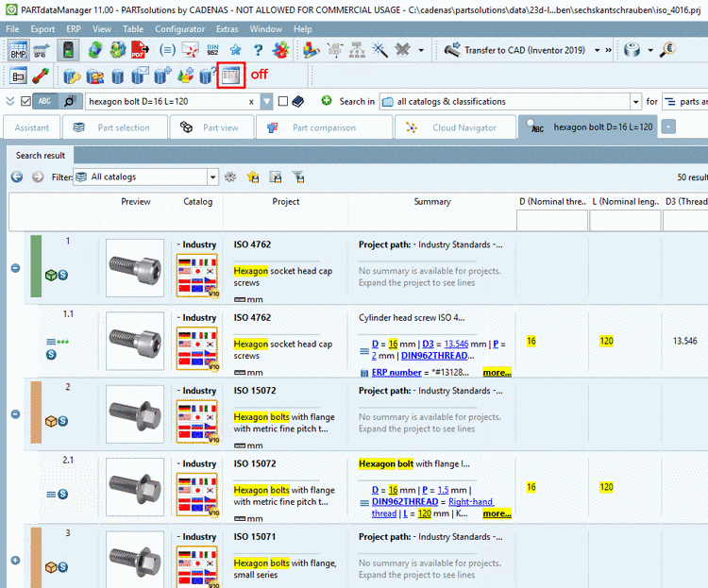Toggle the checkbox left of the ABC button
708x588 pixels.
(x=25, y=102)
